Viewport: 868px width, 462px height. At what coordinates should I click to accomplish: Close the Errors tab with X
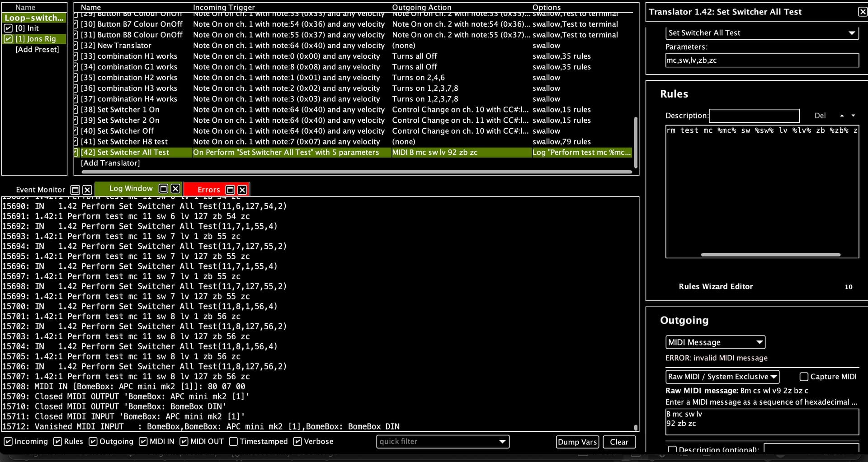(x=242, y=190)
